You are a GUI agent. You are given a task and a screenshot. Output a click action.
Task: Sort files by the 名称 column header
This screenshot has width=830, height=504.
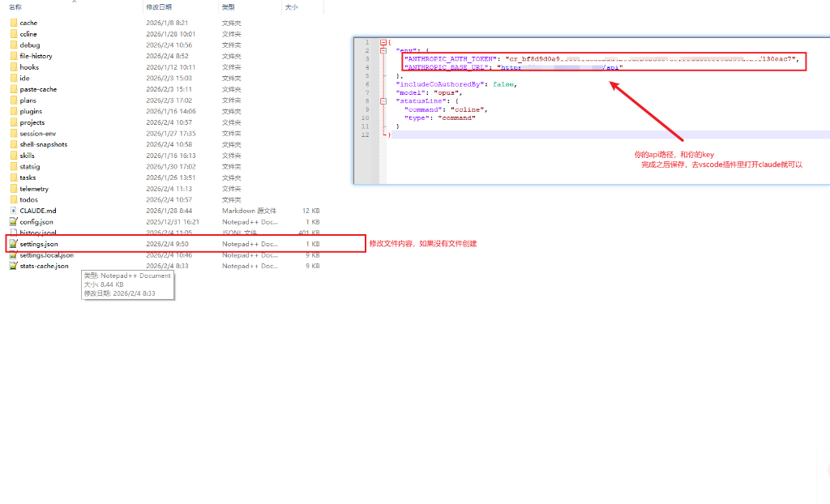[15, 6]
